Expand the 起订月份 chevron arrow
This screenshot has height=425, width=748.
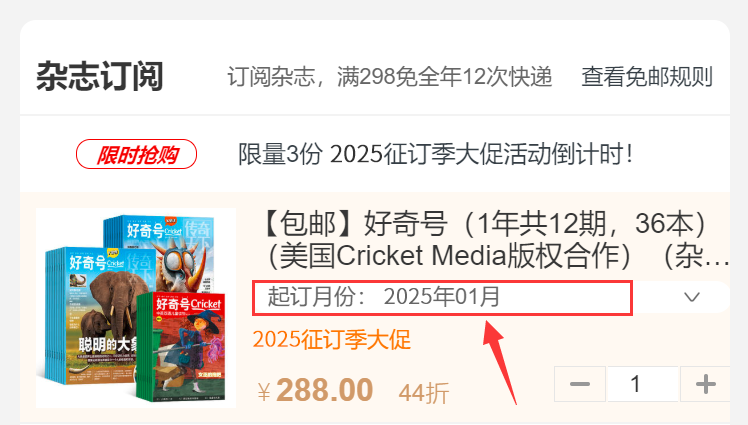tap(692, 297)
